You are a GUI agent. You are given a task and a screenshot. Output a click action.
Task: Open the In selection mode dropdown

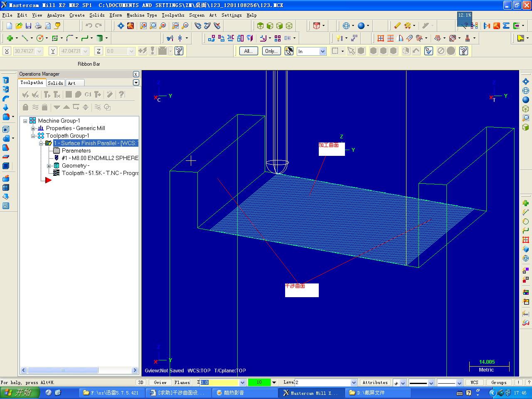pyautogui.click(x=323, y=51)
